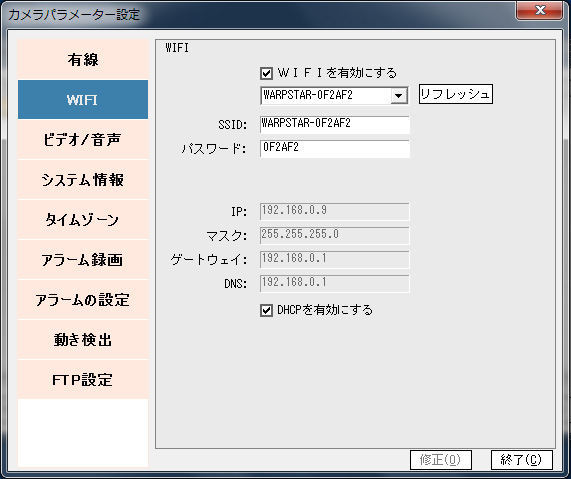Switch to 動き検出 settings
The image size is (571, 479).
point(83,340)
